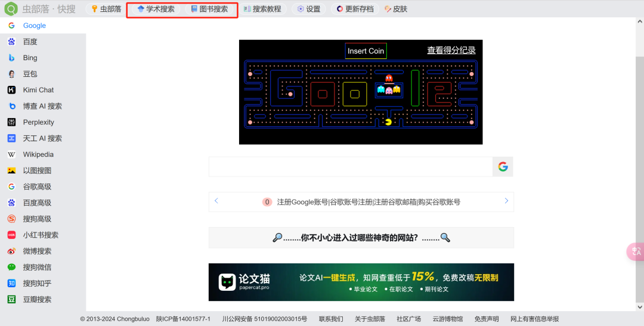
Task: Select Kimi Chat icon
Action: tap(11, 90)
